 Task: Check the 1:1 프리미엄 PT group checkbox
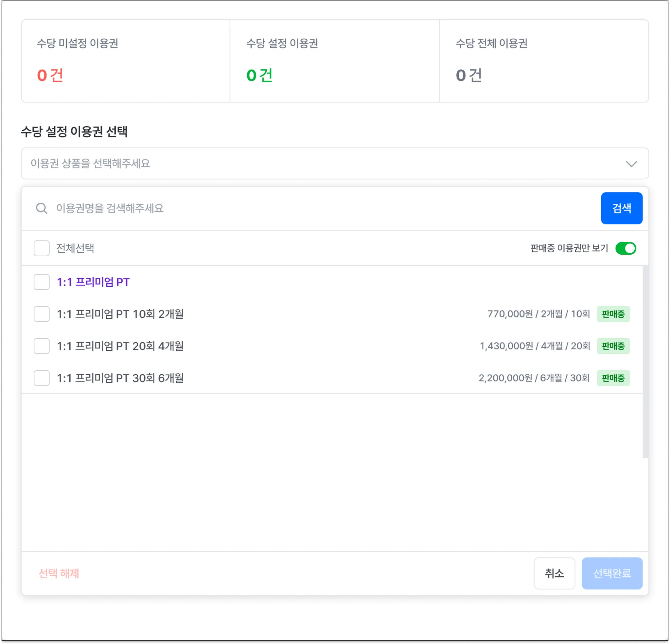tap(41, 282)
